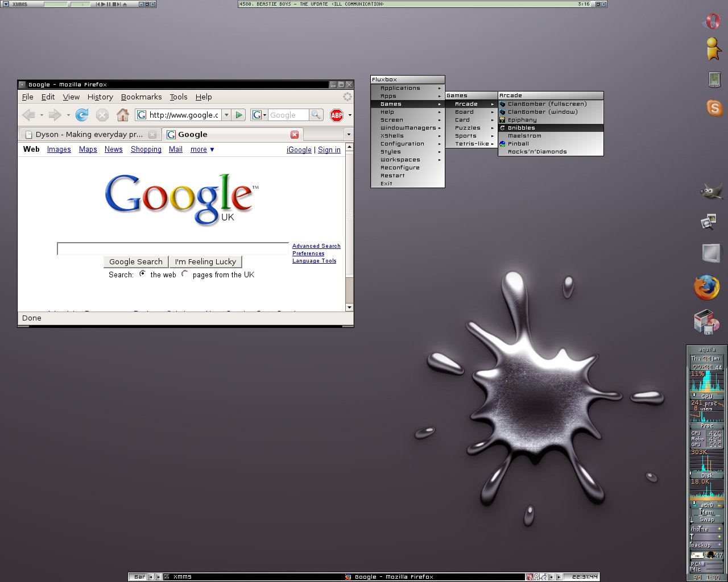Open the grey monitor dock icon
Image resolution: width=728 pixels, height=582 pixels.
pyautogui.click(x=712, y=252)
